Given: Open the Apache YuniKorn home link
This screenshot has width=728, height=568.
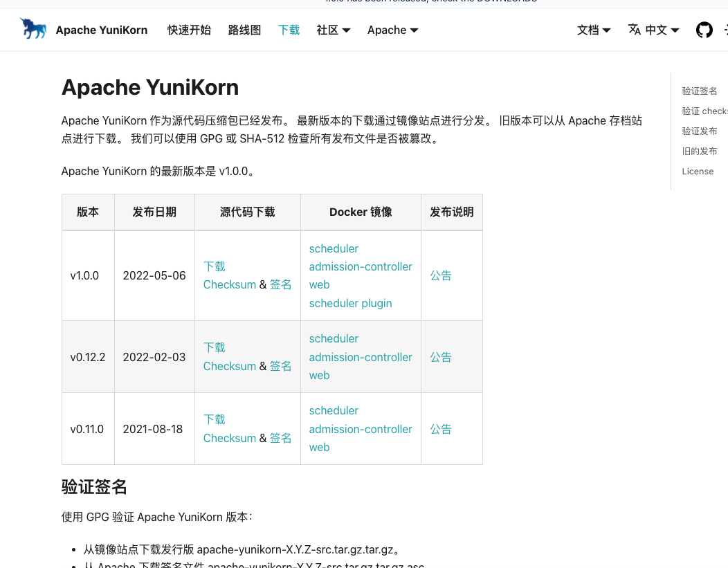Looking at the screenshot, I should [102, 30].
